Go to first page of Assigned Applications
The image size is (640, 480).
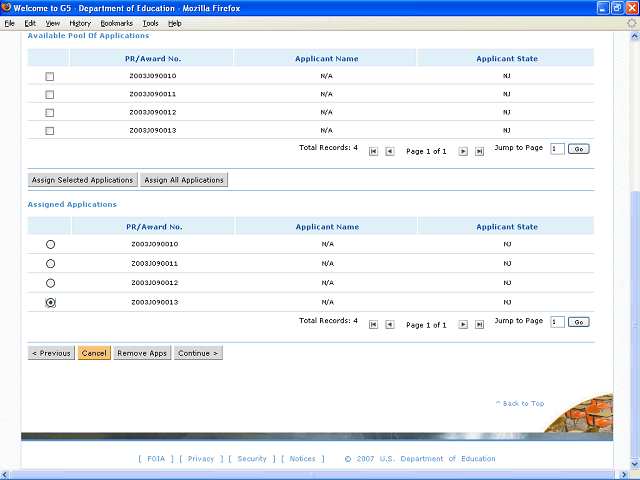[374, 325]
